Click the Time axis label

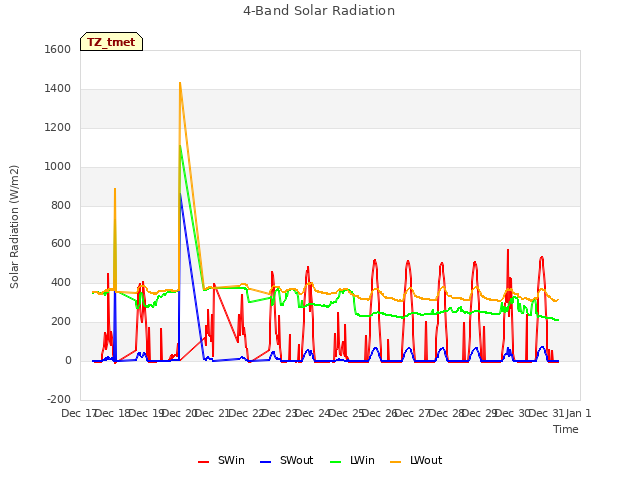pos(566,429)
